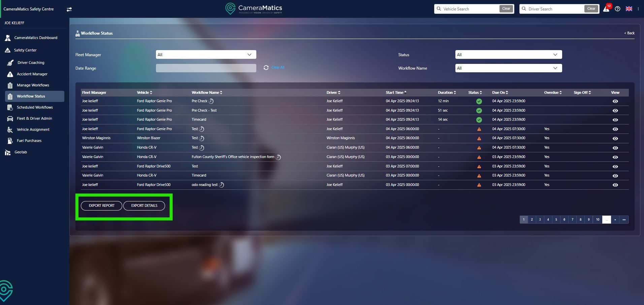This screenshot has height=305, width=644.
Task: Open Driver Coaching in the sidebar
Action: [31, 63]
